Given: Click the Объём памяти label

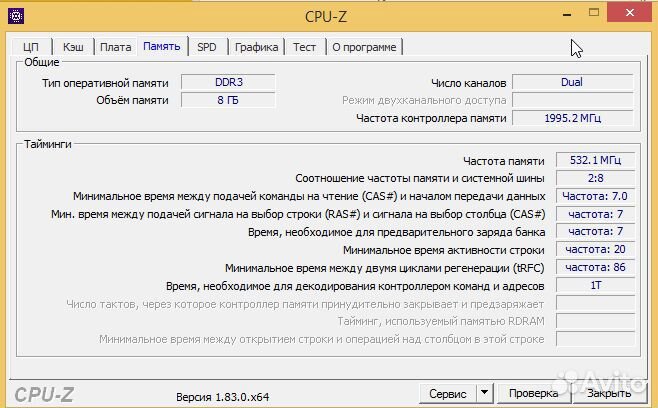Looking at the screenshot, I should [132, 100].
